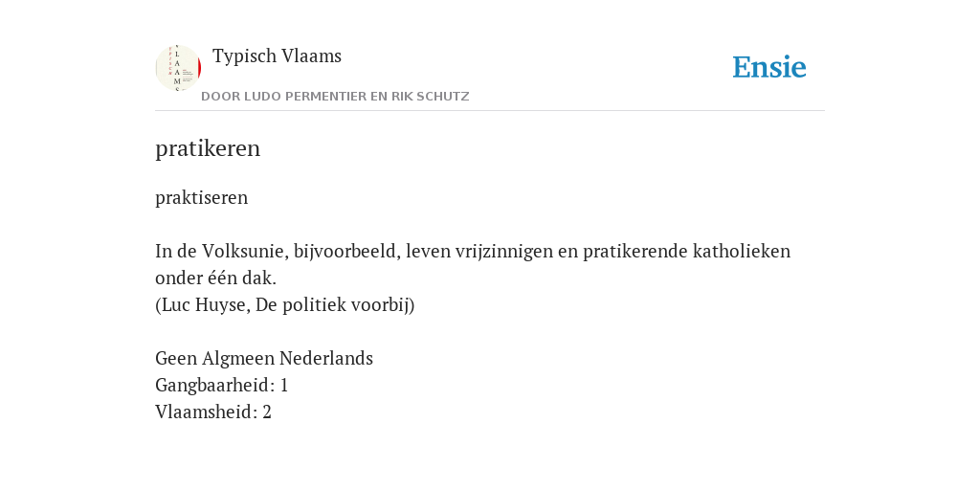The image size is (980, 490).
Task: Click the horizontal divider under the header
Action: pyautogui.click(x=490, y=111)
